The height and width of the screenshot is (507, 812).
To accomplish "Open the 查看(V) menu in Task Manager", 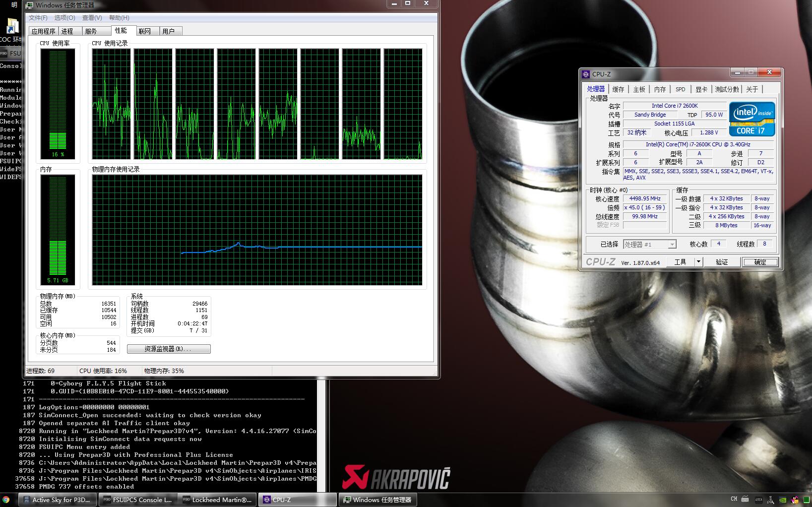I will (x=92, y=18).
